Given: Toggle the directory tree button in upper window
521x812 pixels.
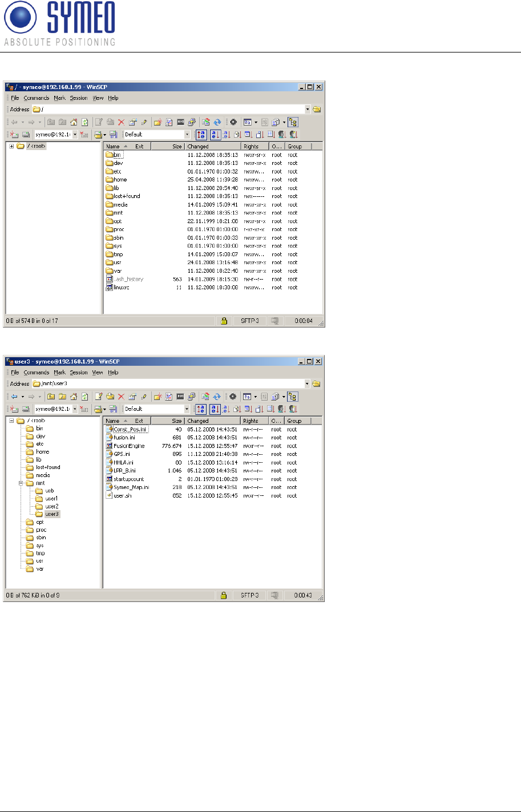Looking at the screenshot, I should pos(293,122).
